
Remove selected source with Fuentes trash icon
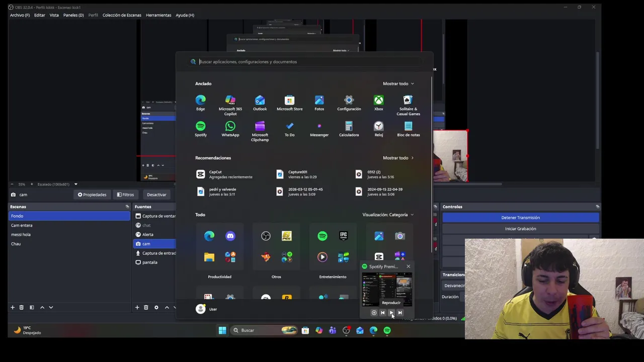[x=146, y=307]
